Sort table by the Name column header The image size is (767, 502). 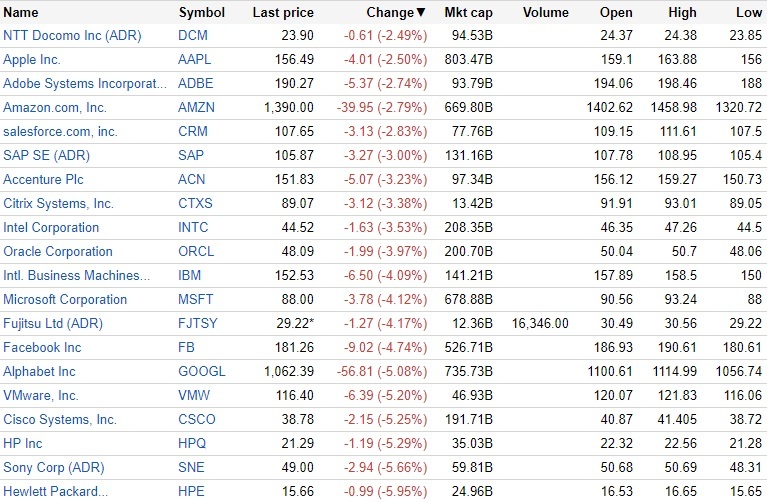point(21,13)
